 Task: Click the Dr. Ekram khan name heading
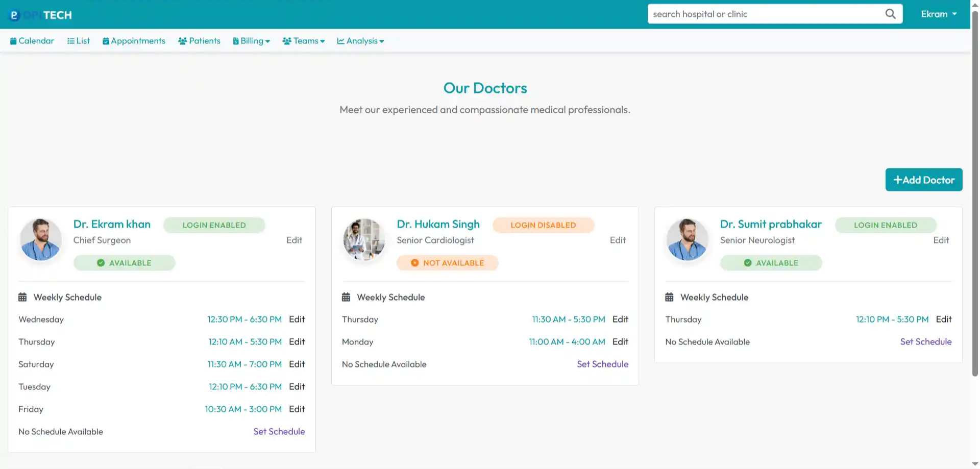[112, 224]
